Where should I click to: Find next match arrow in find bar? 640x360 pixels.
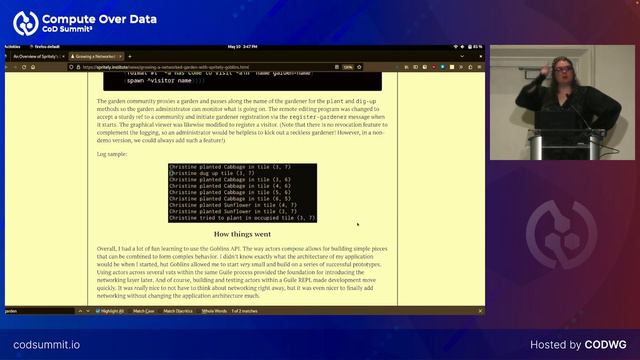(88, 311)
